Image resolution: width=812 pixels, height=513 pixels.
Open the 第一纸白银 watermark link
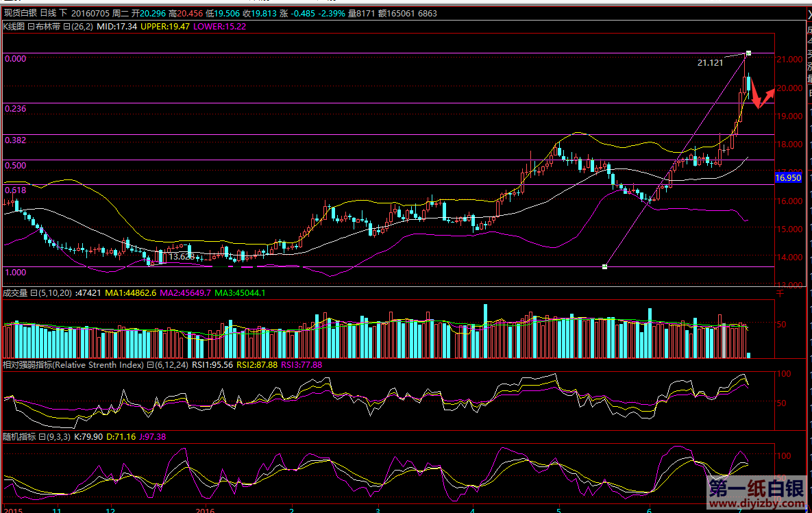tap(755, 493)
